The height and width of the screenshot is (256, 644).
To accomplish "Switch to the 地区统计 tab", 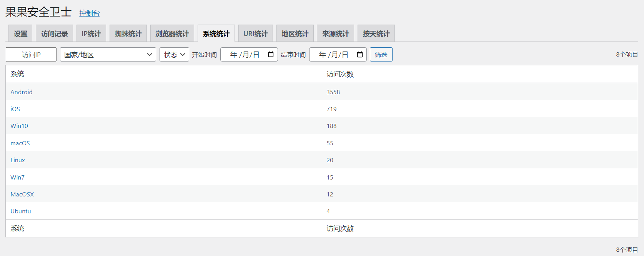I will click(295, 33).
